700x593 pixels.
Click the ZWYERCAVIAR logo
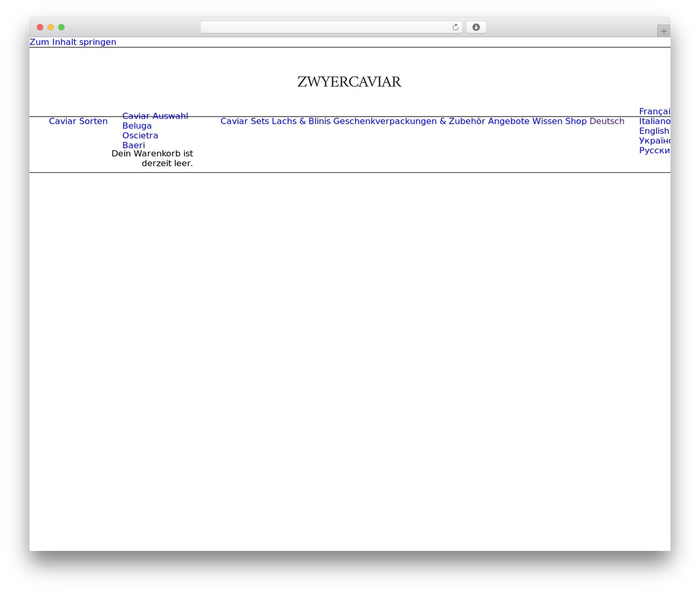pos(349,82)
